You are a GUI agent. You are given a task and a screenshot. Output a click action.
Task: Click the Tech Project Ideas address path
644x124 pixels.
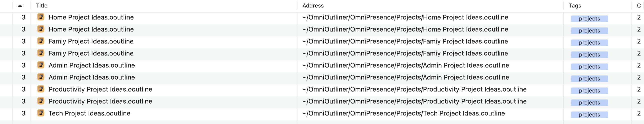(x=403, y=113)
